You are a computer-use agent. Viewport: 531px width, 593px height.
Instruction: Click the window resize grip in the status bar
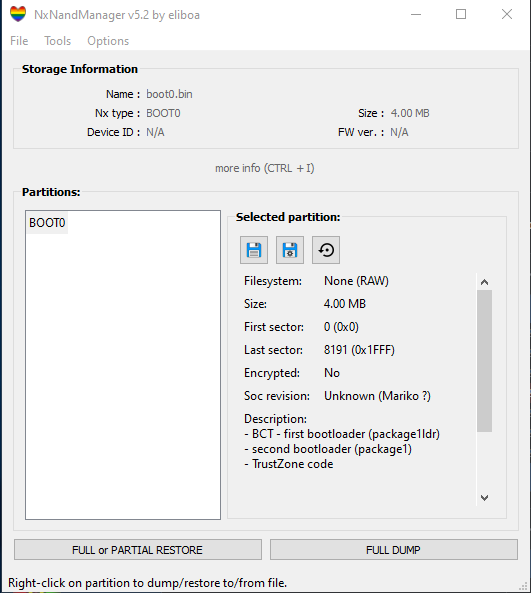[523, 586]
